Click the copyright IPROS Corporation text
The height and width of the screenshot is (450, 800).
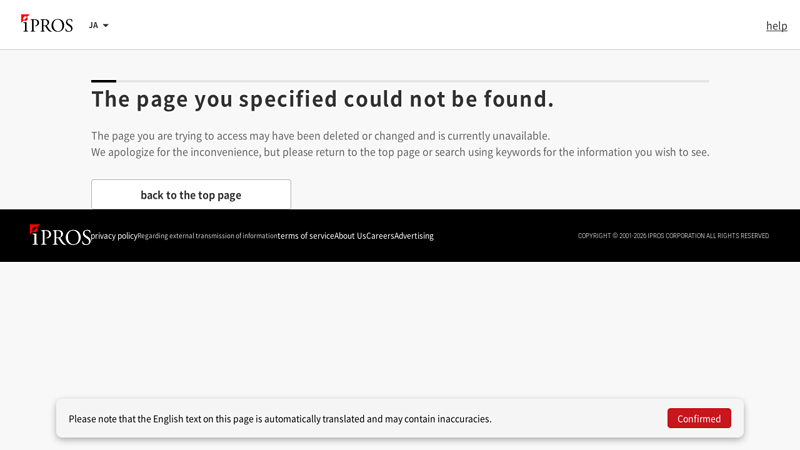673,236
